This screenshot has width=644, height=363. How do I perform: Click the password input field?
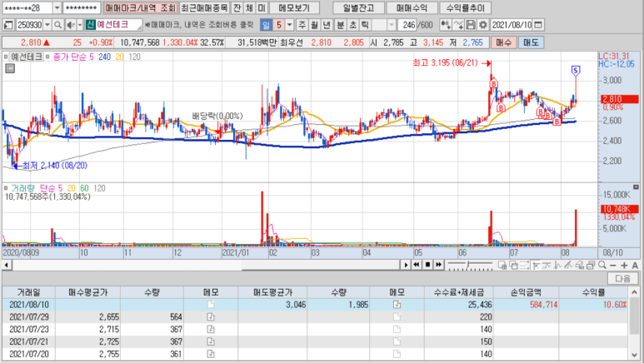(x=82, y=7)
